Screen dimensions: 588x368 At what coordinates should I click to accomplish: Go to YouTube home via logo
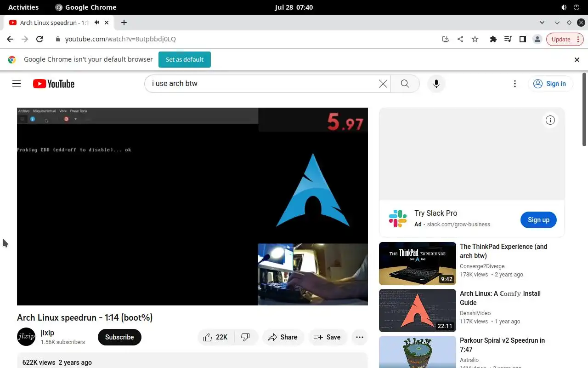click(x=54, y=84)
